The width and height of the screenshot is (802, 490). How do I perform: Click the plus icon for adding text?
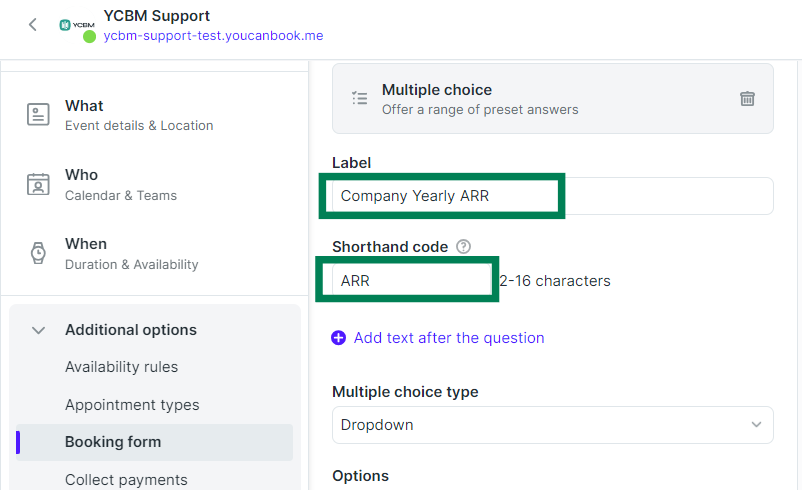click(x=339, y=338)
